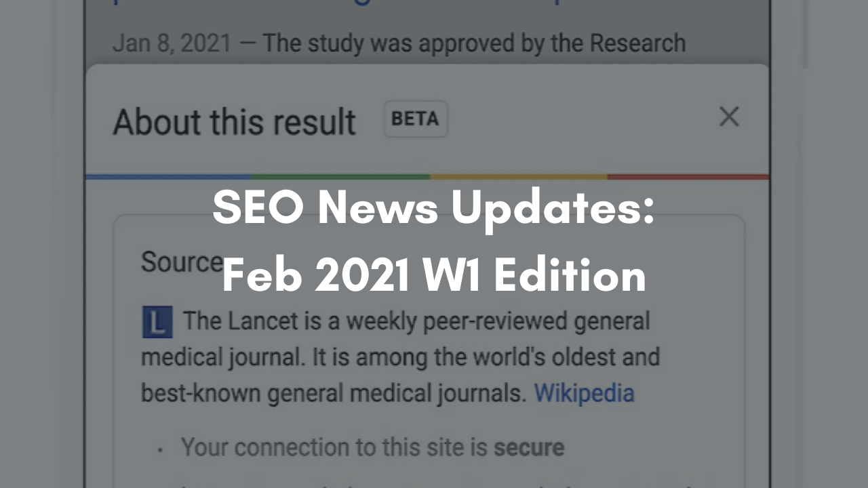868x488 pixels.
Task: Close the About this result panel
Action: [729, 117]
